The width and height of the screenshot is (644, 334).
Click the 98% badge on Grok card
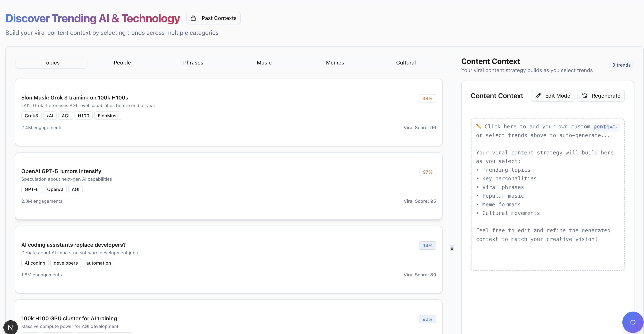pyautogui.click(x=427, y=98)
